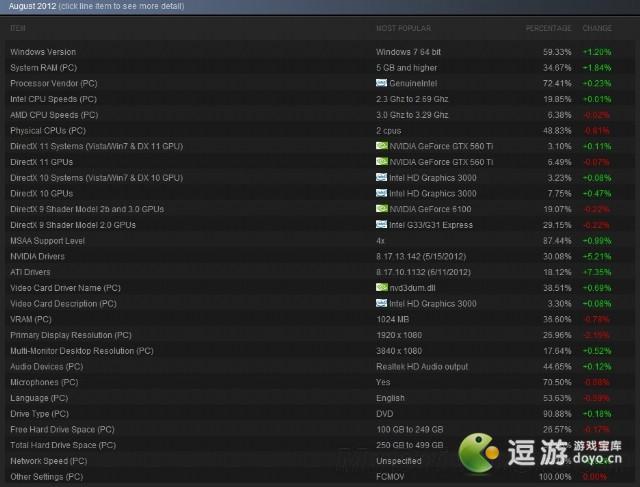Click '8.17.13.142 (5/15/2012)' driver version
This screenshot has height=487, width=640.
pyautogui.click(x=421, y=256)
